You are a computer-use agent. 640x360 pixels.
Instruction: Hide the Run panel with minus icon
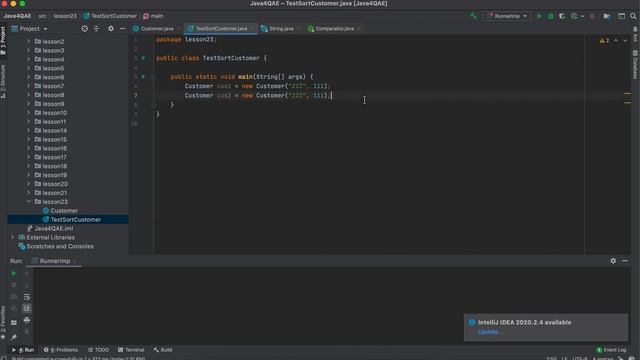click(x=625, y=260)
